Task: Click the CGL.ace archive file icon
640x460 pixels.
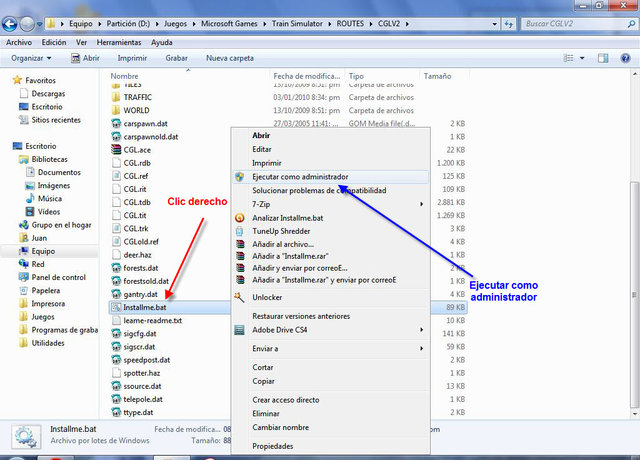Action: 117,150
